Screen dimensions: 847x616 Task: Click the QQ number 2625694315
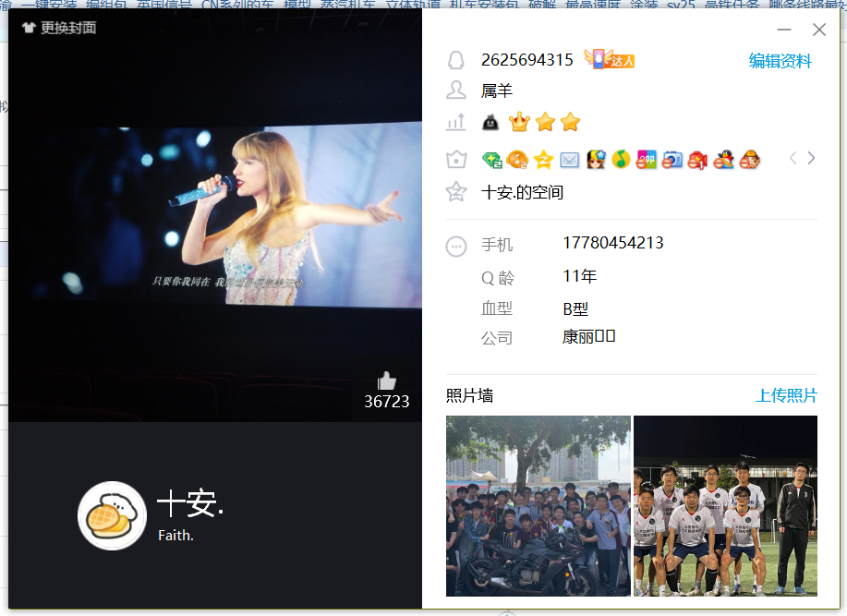coord(526,59)
